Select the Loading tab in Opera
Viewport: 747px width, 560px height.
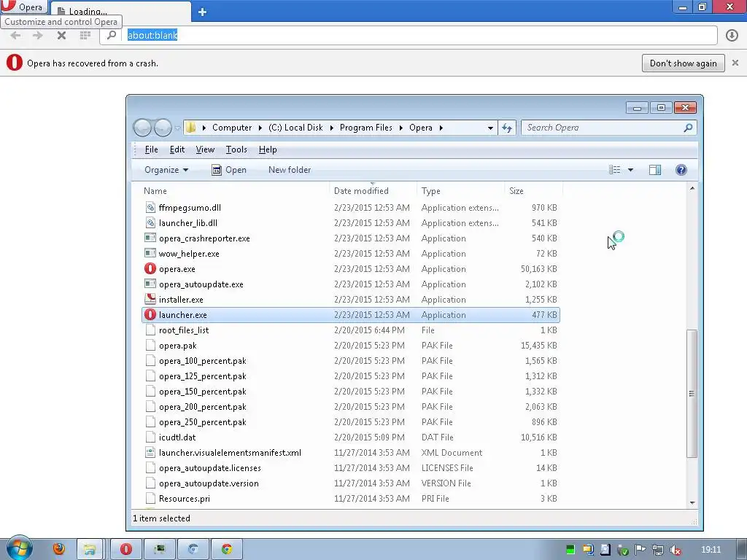[120, 12]
